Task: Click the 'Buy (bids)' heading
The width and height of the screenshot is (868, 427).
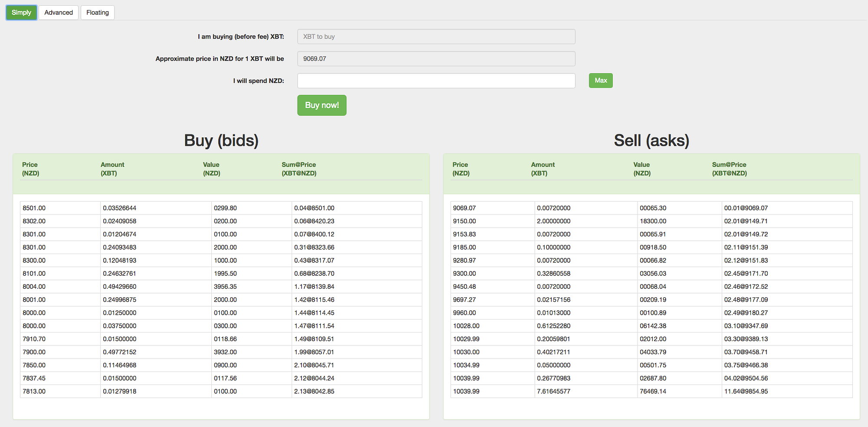Action: click(x=221, y=140)
